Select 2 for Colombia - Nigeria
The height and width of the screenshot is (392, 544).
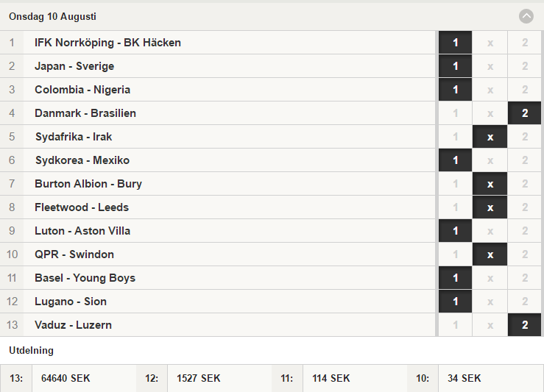[x=525, y=90]
